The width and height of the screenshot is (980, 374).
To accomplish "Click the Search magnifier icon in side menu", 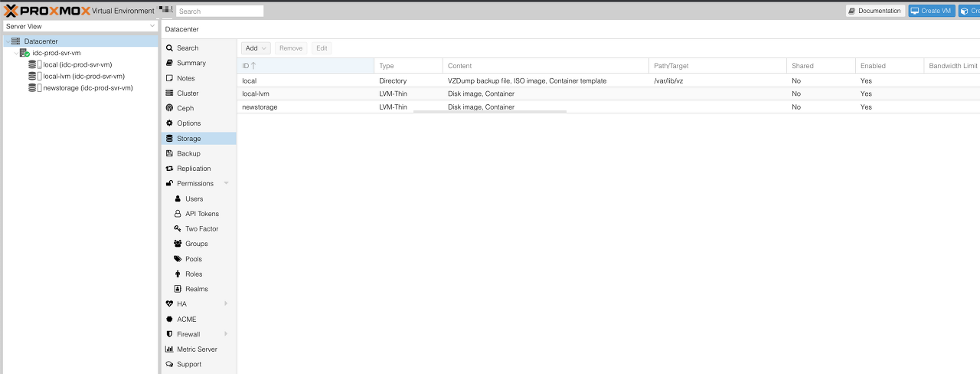I will (x=169, y=48).
